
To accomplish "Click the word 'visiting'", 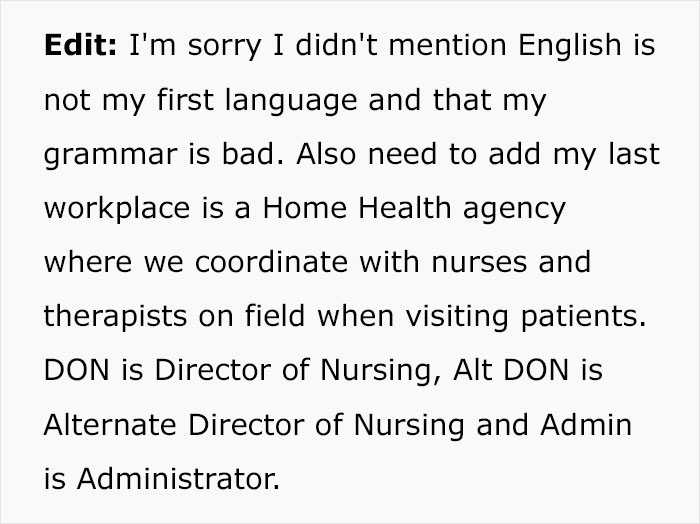I will [x=457, y=318].
